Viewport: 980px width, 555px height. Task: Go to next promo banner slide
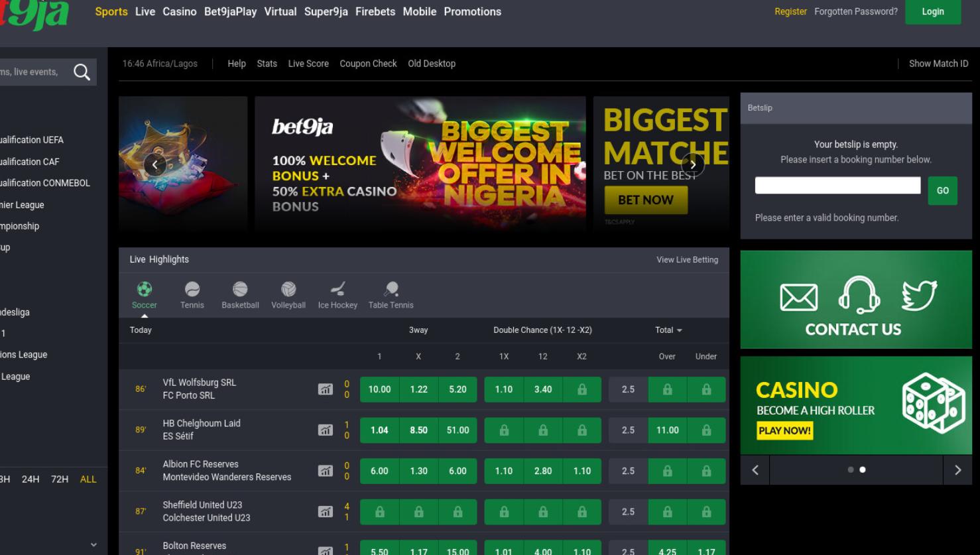point(693,164)
